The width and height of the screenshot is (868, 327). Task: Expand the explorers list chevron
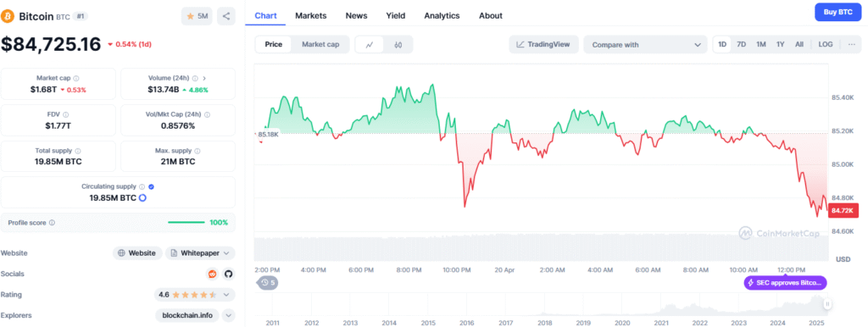[x=229, y=315]
